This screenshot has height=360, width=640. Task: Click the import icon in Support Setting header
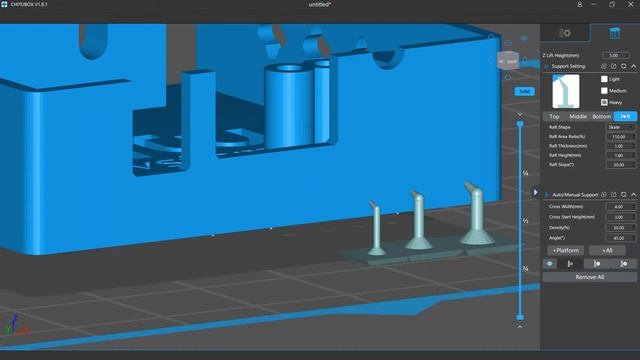(x=604, y=66)
